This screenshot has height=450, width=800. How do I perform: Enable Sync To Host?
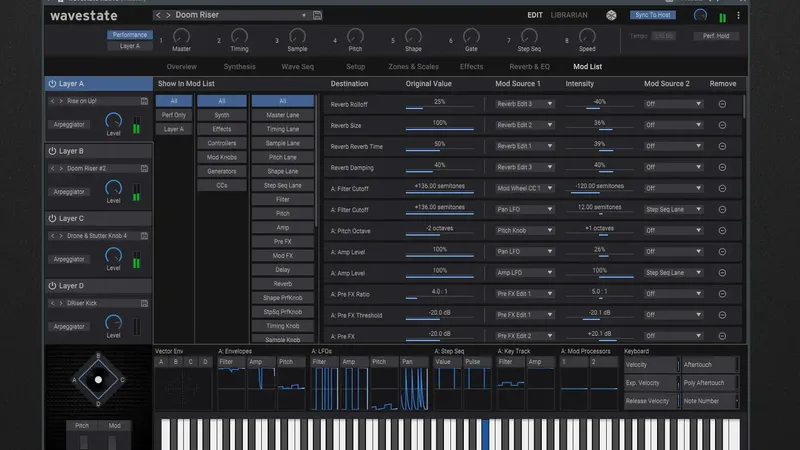(x=653, y=15)
